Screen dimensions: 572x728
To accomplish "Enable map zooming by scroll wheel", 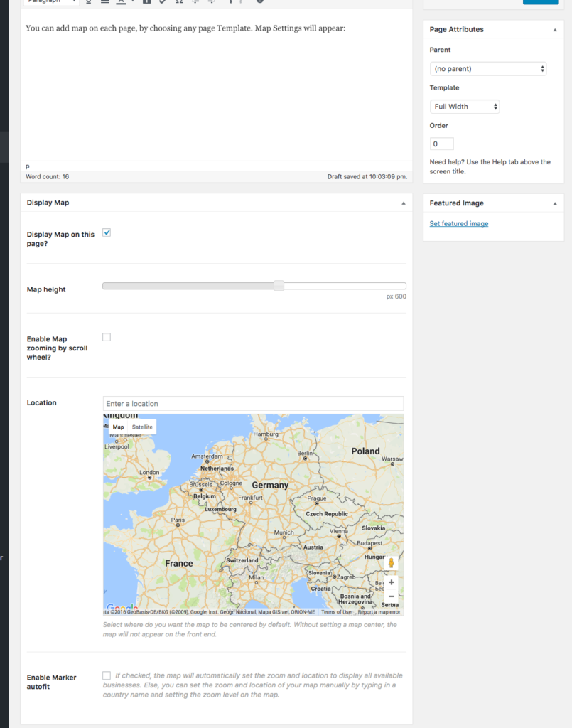I will coord(106,336).
